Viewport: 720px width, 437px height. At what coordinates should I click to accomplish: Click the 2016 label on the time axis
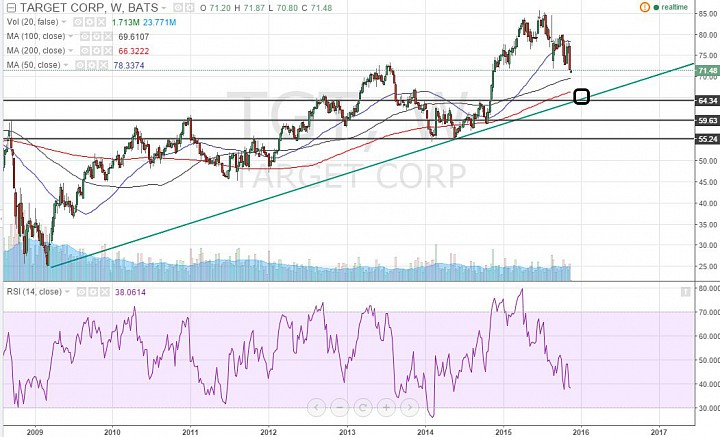pyautogui.click(x=581, y=432)
